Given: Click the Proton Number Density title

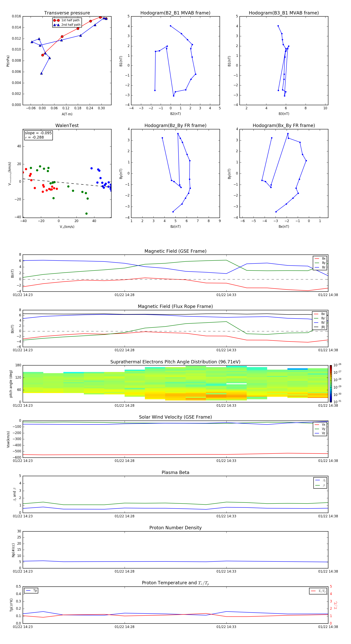Looking at the screenshot, I should pyautogui.click(x=175, y=528).
